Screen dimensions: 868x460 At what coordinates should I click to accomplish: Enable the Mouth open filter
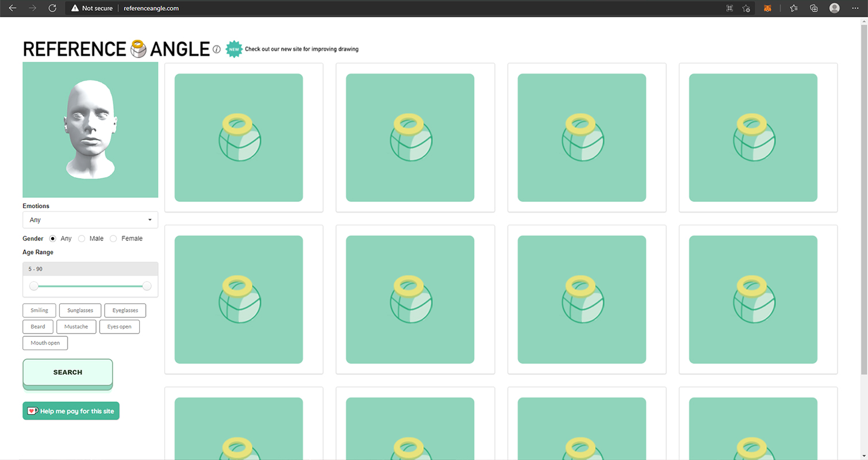coord(45,343)
